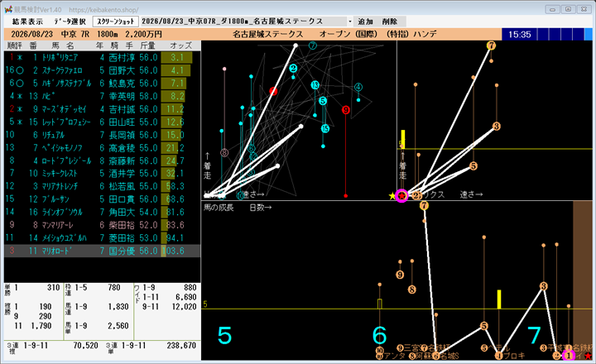Open the 結果表示 menu

[27, 22]
